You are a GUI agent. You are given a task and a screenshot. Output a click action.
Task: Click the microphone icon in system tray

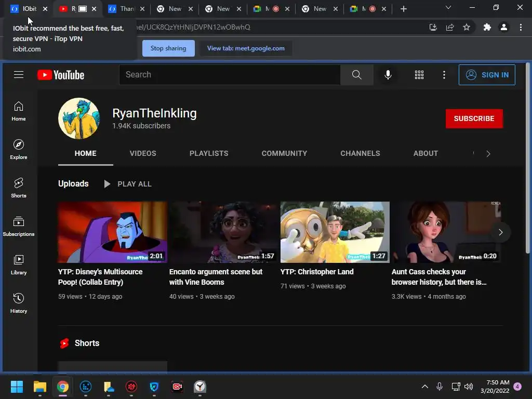point(440,387)
